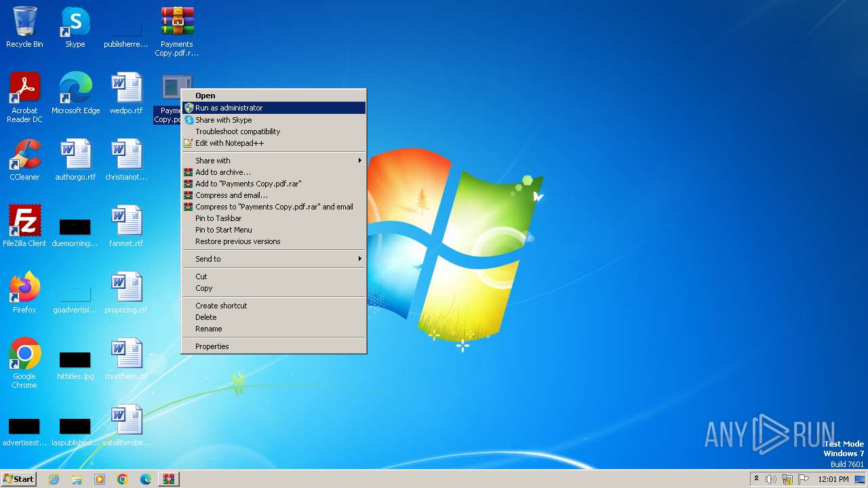Choose Edit with Notepad++
The image size is (868, 488).
click(274, 143)
